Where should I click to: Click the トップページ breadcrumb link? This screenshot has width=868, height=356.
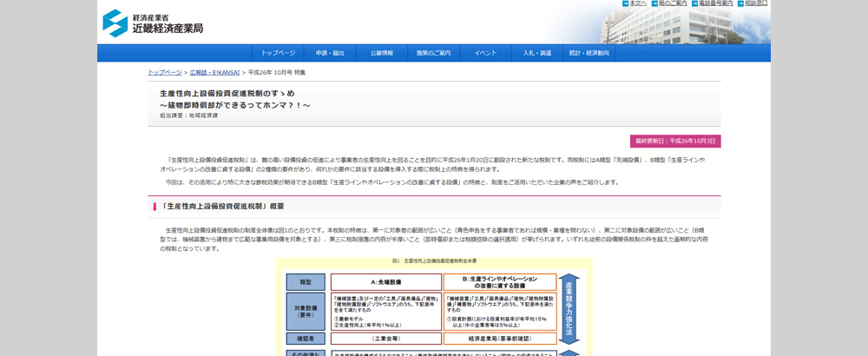click(165, 73)
